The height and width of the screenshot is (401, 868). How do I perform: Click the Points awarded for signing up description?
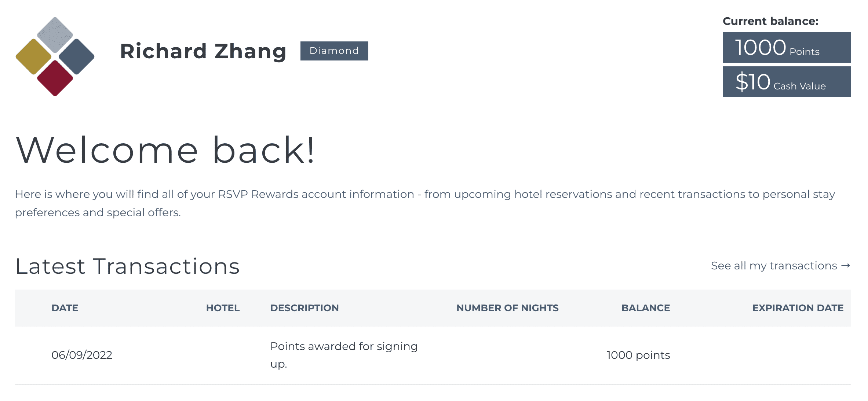(x=343, y=355)
